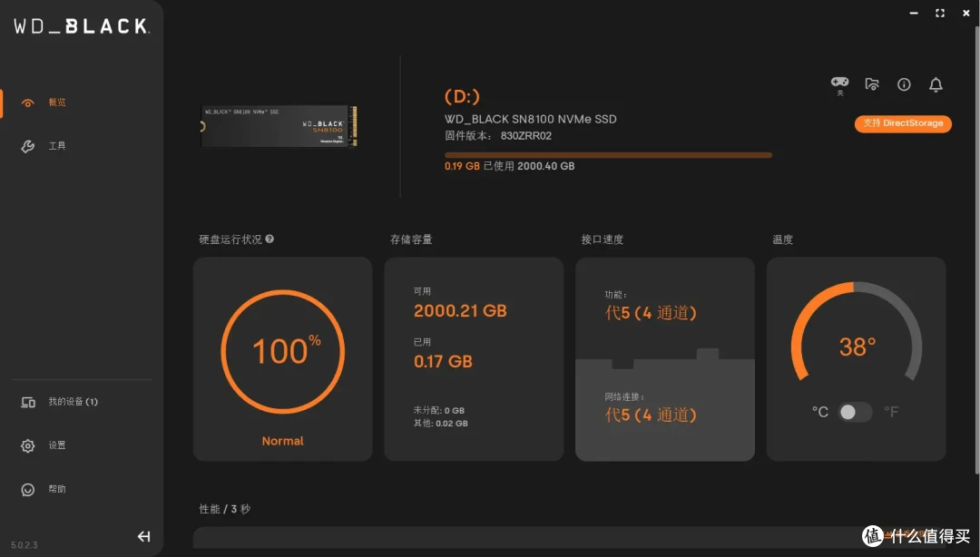
Task: Open the 概览 overview tab
Action: (57, 103)
